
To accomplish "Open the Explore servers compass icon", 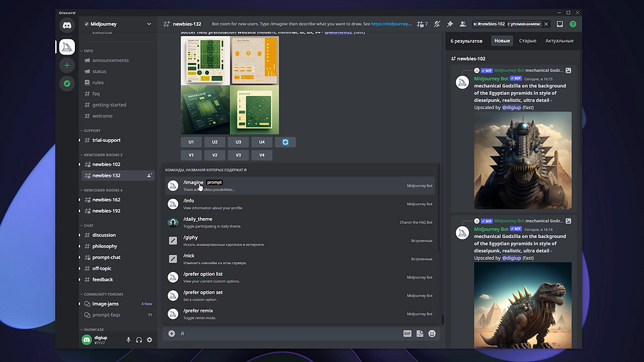I will pos(67,83).
